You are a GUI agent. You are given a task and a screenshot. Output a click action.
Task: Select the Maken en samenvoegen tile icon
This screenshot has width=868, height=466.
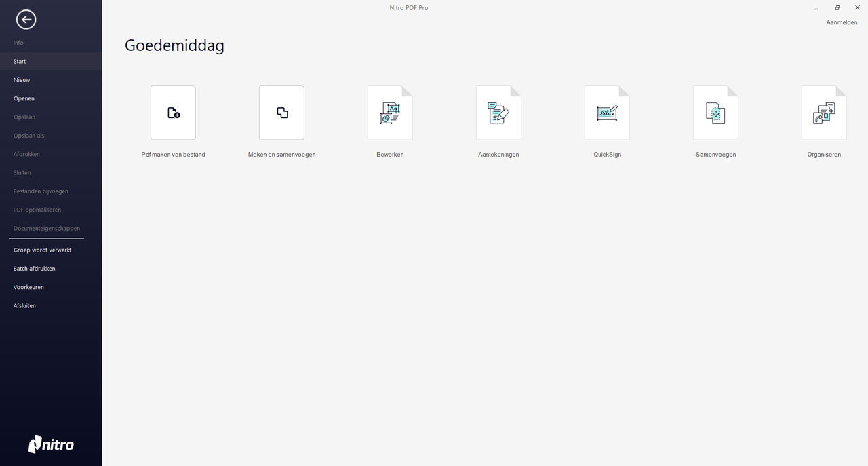pyautogui.click(x=281, y=113)
